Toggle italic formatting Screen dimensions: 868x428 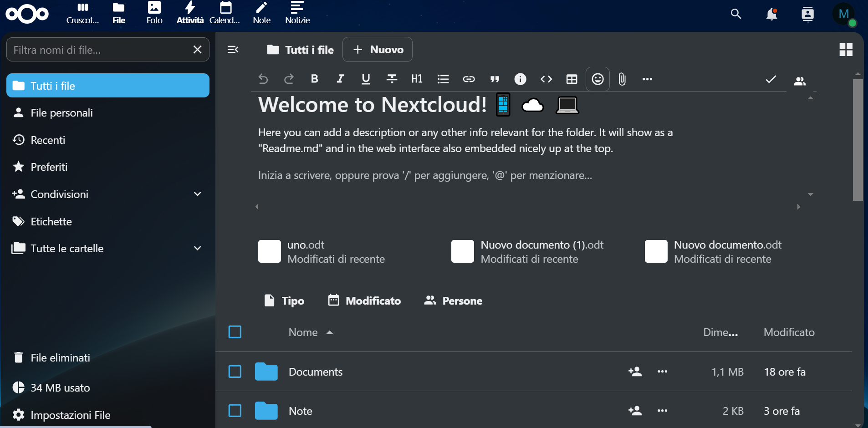tap(340, 79)
